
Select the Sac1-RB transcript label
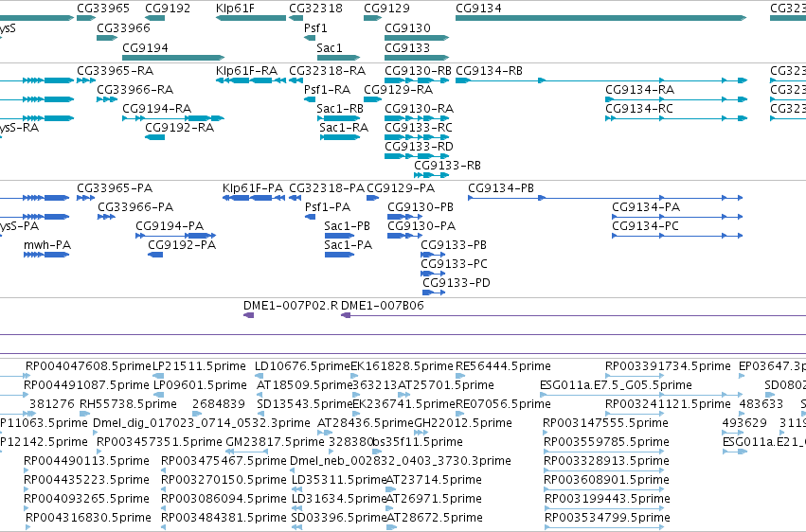(x=340, y=108)
